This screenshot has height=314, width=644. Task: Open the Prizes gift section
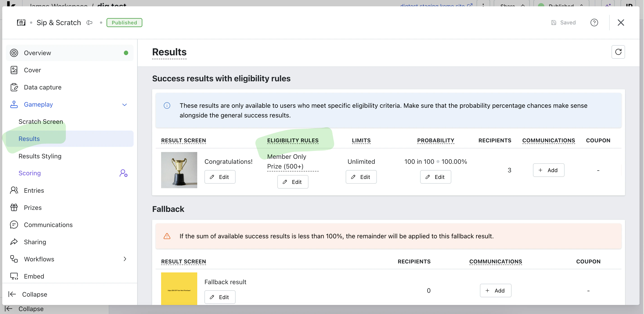pyautogui.click(x=33, y=207)
